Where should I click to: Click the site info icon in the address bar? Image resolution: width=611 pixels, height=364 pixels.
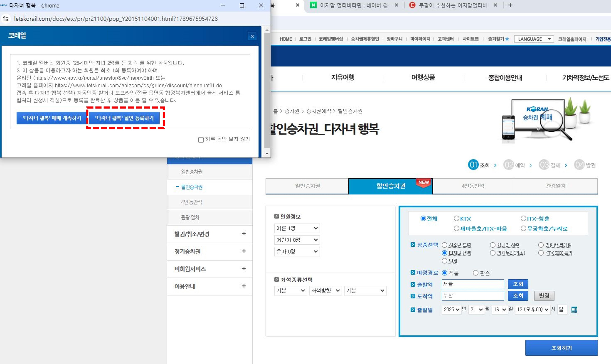[x=6, y=19]
